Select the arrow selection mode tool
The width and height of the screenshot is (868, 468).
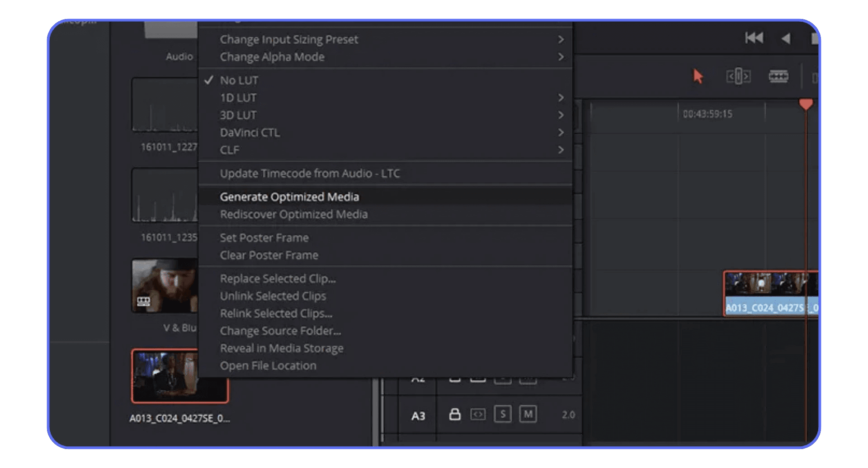point(698,76)
